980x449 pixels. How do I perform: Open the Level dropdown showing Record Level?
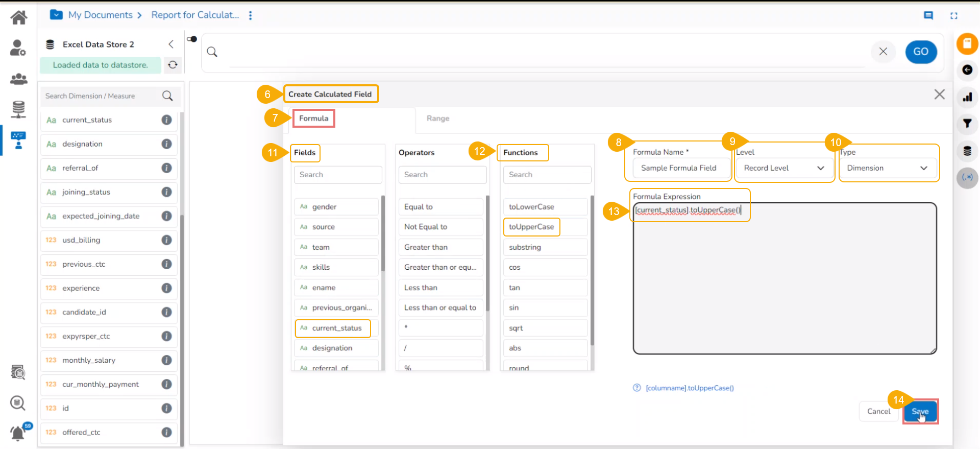pos(783,168)
